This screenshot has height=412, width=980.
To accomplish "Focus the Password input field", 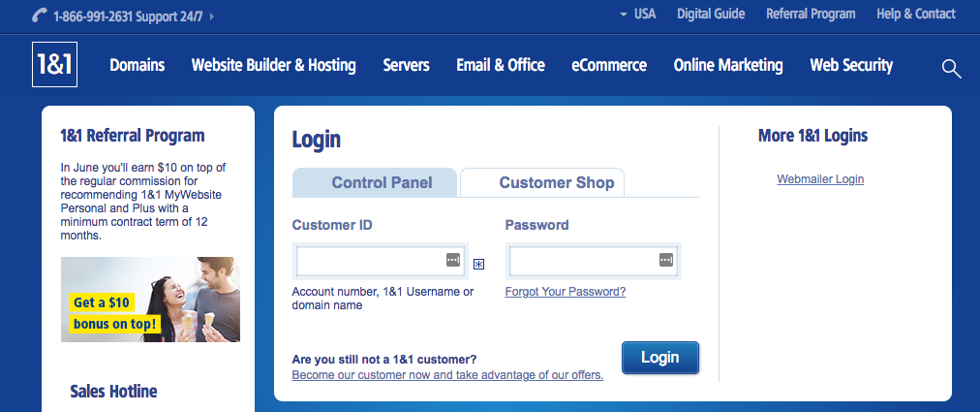I will 593,261.
